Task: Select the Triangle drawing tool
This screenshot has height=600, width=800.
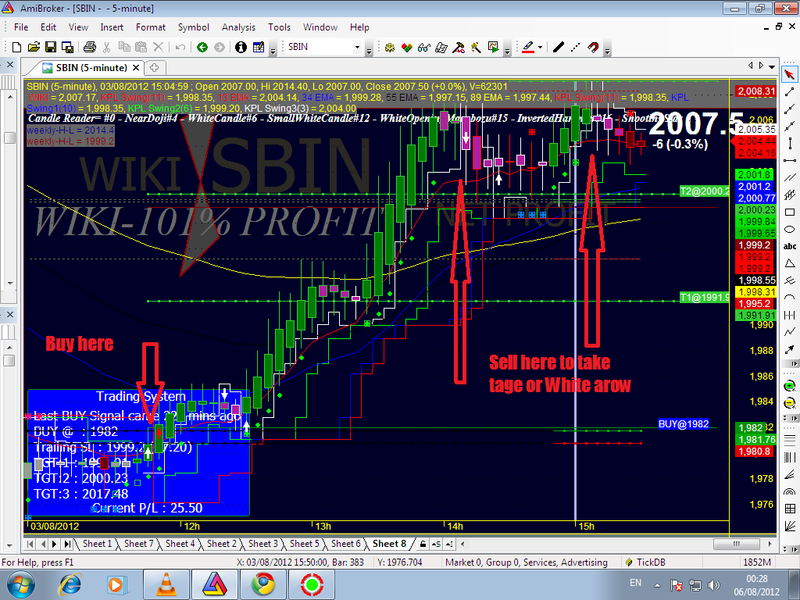Action: coord(790,263)
